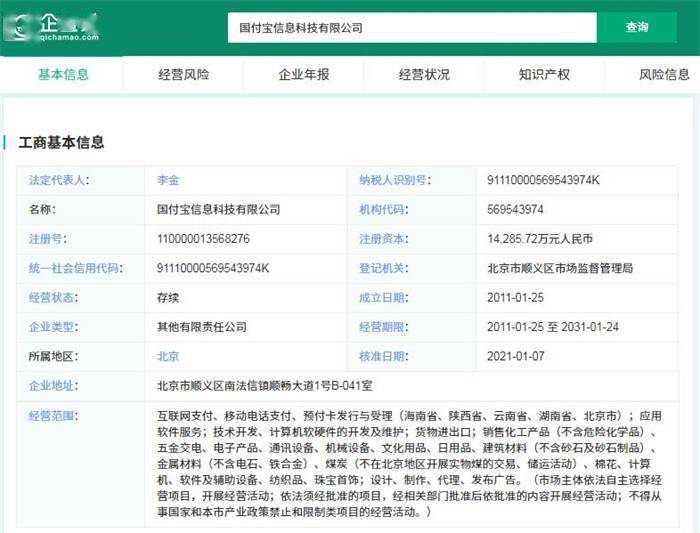
Task: Click the 法定代表人 field label
Action: point(59,180)
